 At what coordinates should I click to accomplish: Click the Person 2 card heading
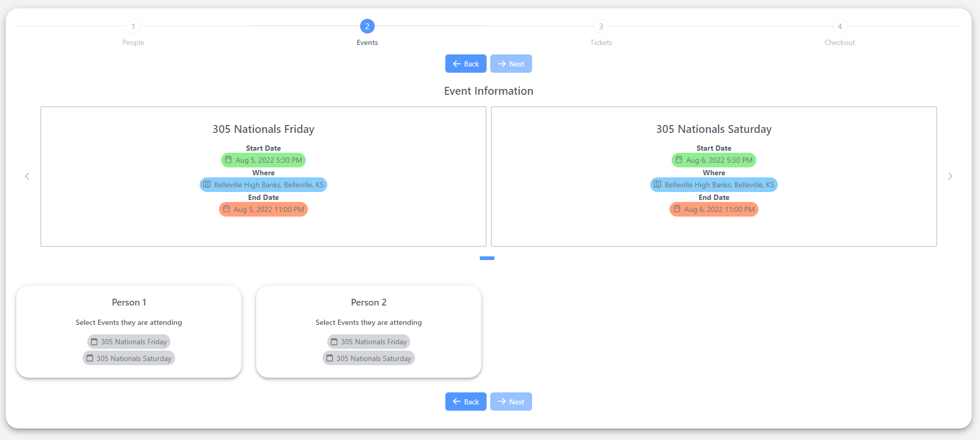coord(368,302)
